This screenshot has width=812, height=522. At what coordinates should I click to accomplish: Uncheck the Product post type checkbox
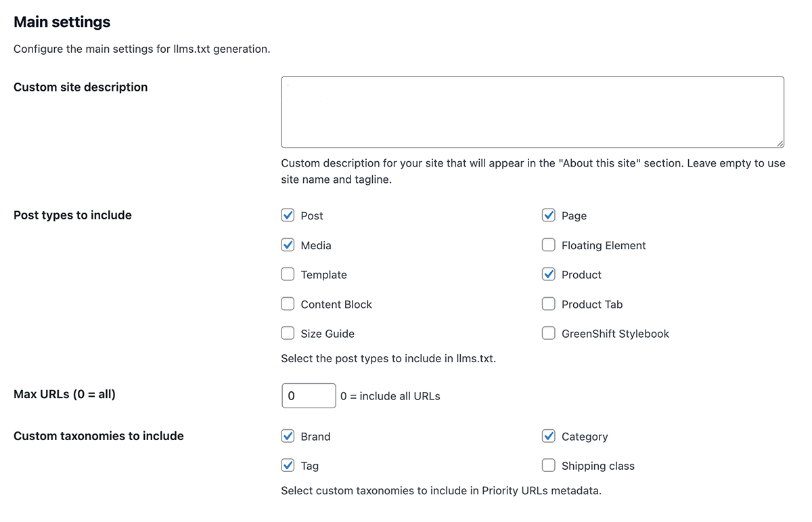(549, 274)
